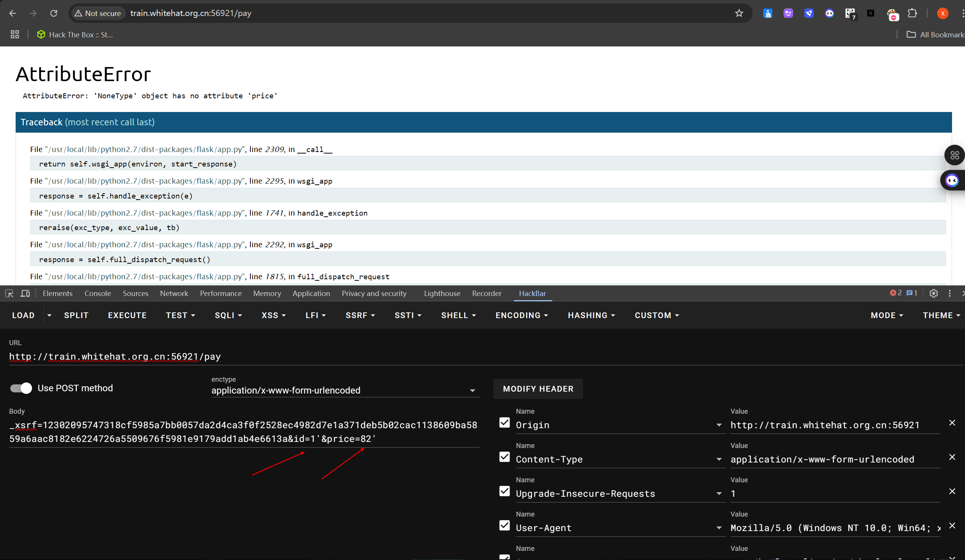Screen dimensions: 965x560
Task: Open the Chrome apps grid icon
Action: click(x=14, y=34)
